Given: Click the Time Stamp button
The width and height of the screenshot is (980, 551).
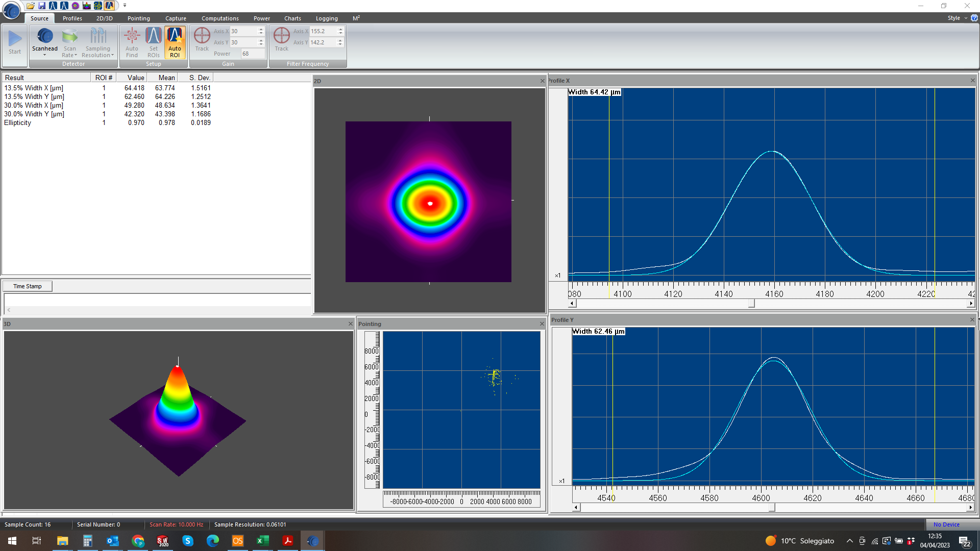Looking at the screenshot, I should coord(27,286).
